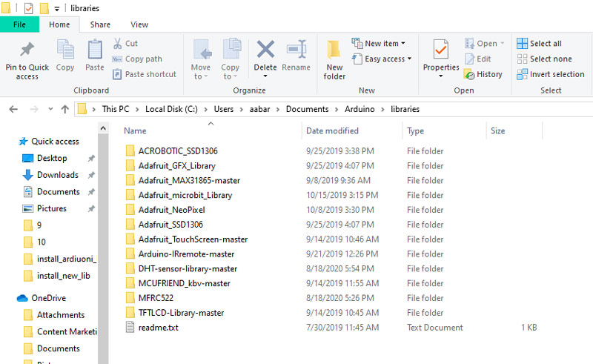Go up one folder level arrow
The width and height of the screenshot is (593, 364).
click(x=65, y=110)
